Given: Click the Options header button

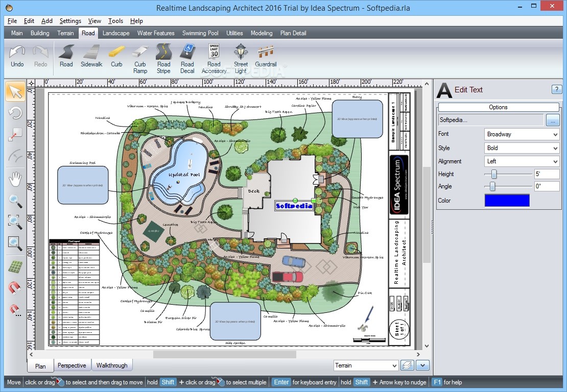Looking at the screenshot, I should [x=498, y=107].
